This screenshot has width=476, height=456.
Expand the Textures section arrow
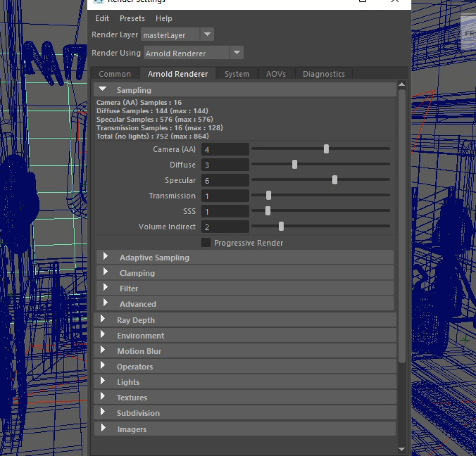pos(103,397)
